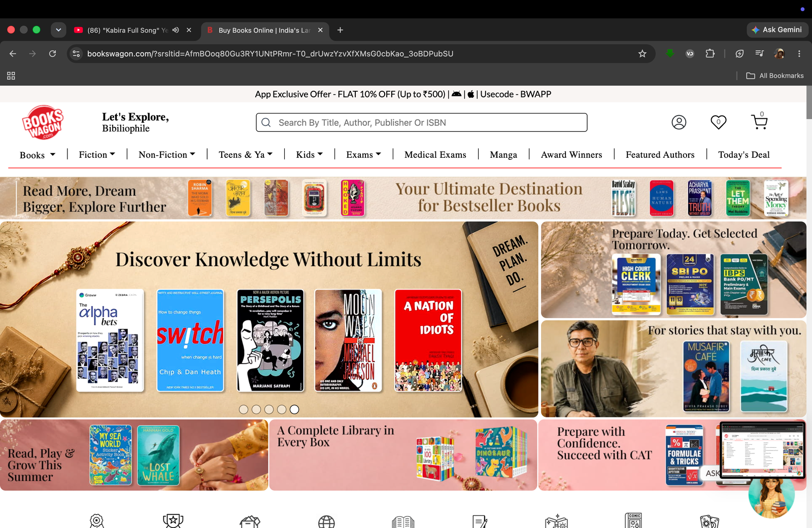Select the third carousel dot
The image size is (812, 528).
tap(269, 409)
